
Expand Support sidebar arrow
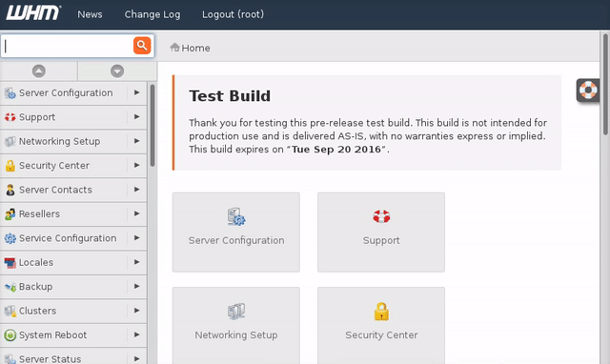136,116
